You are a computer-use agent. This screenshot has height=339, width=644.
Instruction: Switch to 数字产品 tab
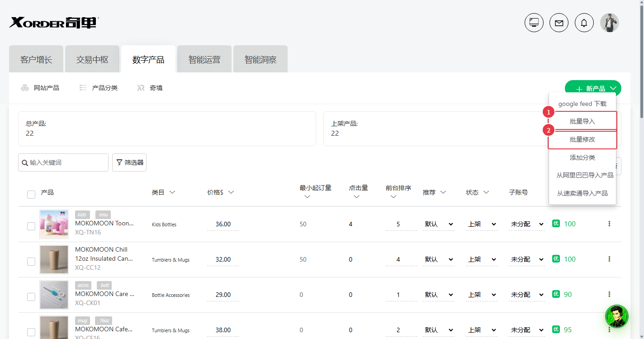(x=148, y=59)
